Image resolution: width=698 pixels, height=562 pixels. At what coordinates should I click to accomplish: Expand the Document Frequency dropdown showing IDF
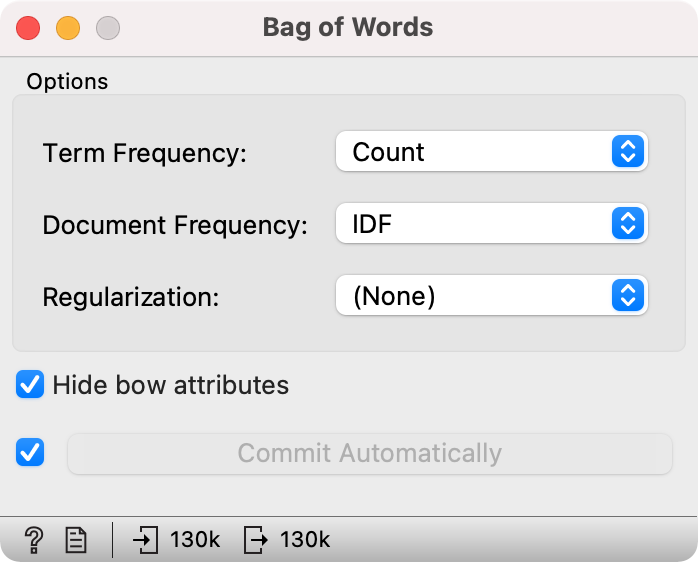(x=491, y=225)
